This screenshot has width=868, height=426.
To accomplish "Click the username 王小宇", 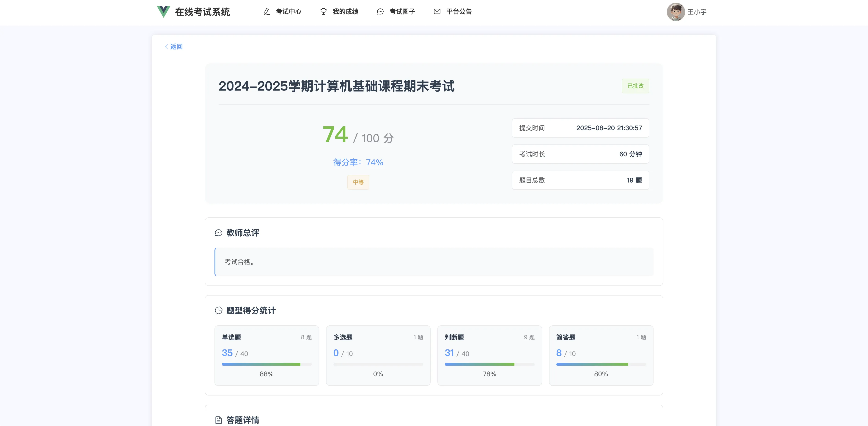I will 697,12.
